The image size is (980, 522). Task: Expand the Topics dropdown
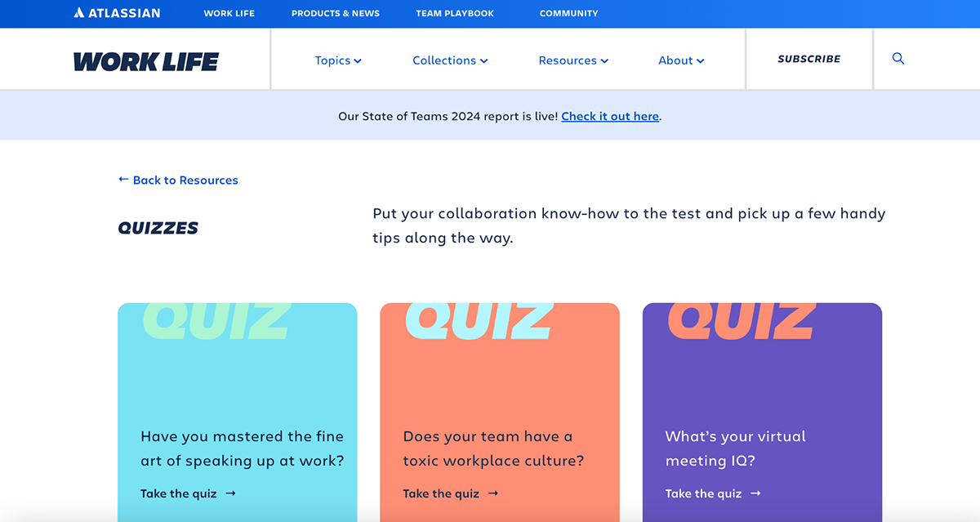tap(338, 60)
